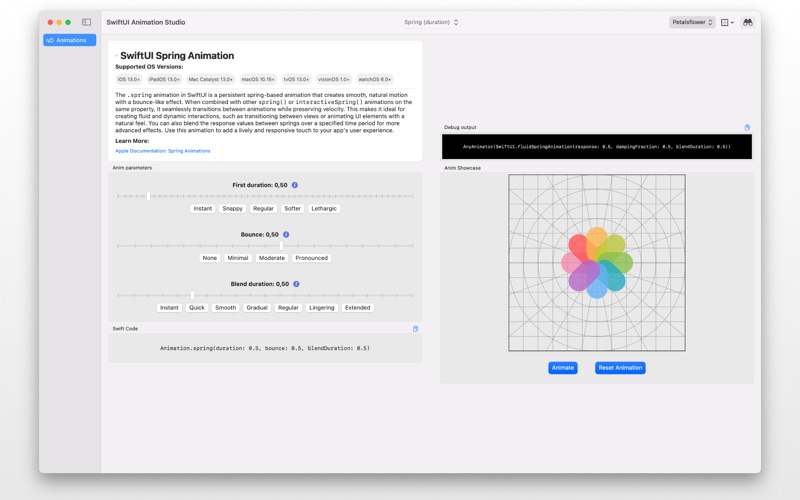This screenshot has height=500, width=800.
Task: Select the Lingering blend preset
Action: (x=321, y=308)
